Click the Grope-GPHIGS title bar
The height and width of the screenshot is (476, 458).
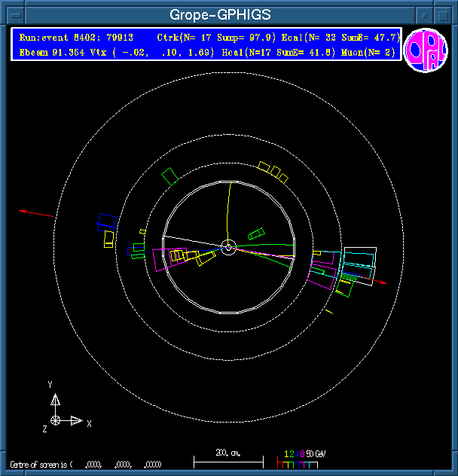219,14
